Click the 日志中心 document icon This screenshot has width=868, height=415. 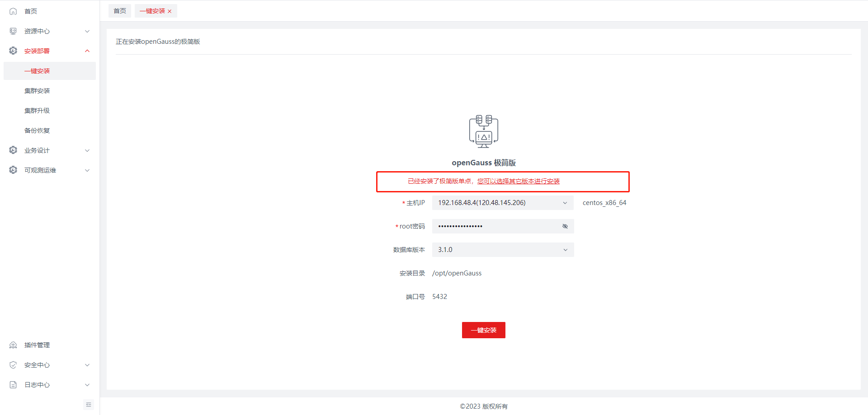(x=13, y=385)
